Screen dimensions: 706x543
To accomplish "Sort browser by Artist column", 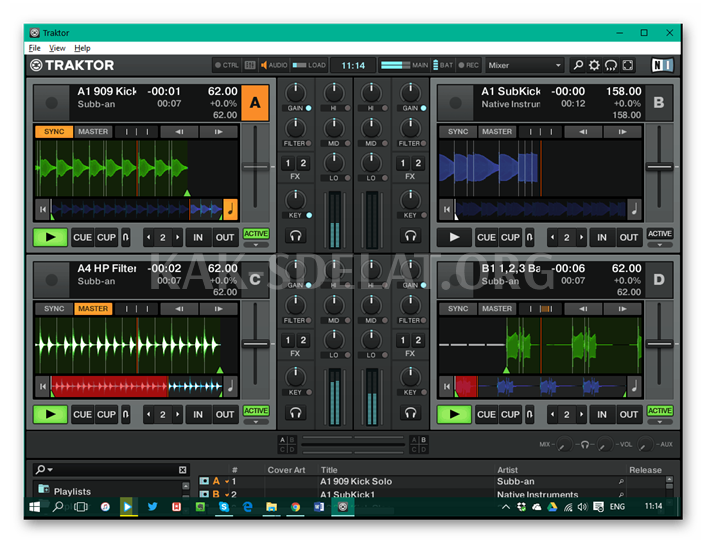I will click(507, 470).
